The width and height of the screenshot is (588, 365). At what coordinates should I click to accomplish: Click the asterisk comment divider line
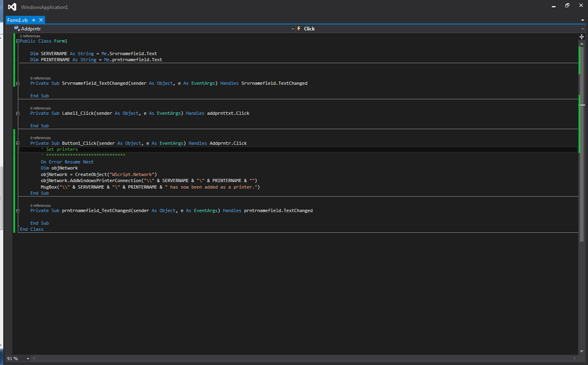pos(83,155)
